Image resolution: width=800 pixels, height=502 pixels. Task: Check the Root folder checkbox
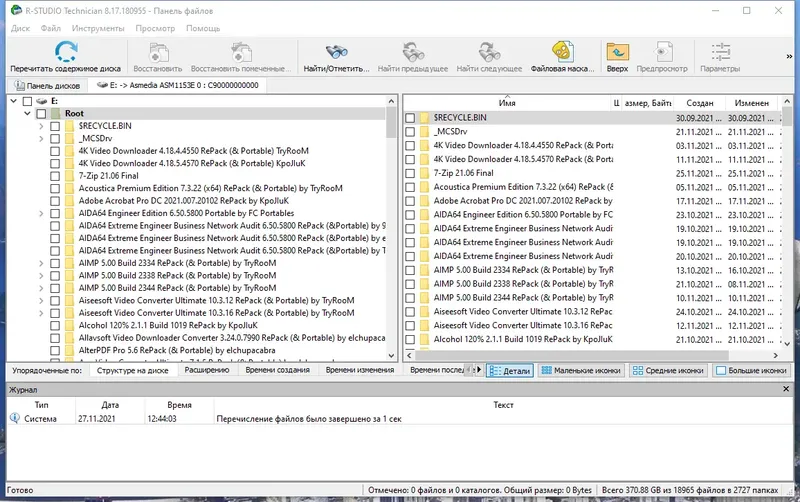tap(41, 113)
